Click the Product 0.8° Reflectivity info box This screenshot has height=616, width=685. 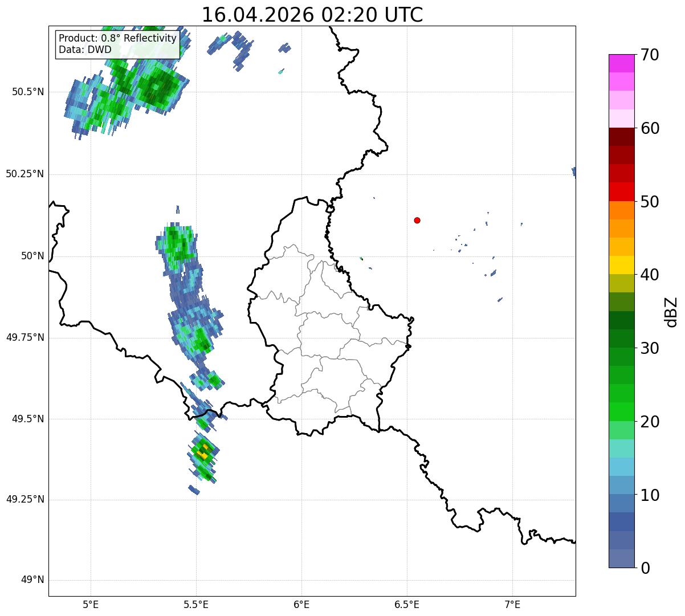(x=118, y=44)
